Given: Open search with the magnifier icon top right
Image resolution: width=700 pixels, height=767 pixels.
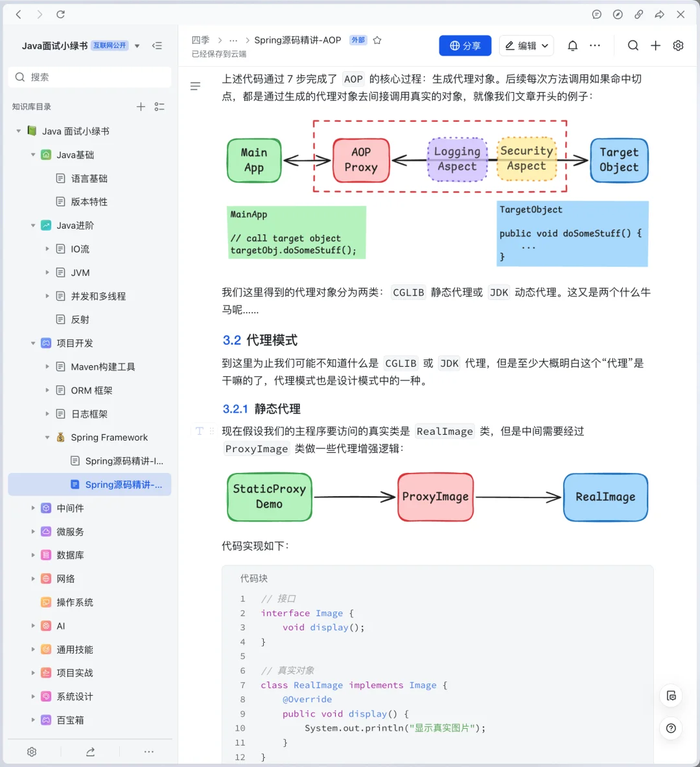Looking at the screenshot, I should (633, 45).
